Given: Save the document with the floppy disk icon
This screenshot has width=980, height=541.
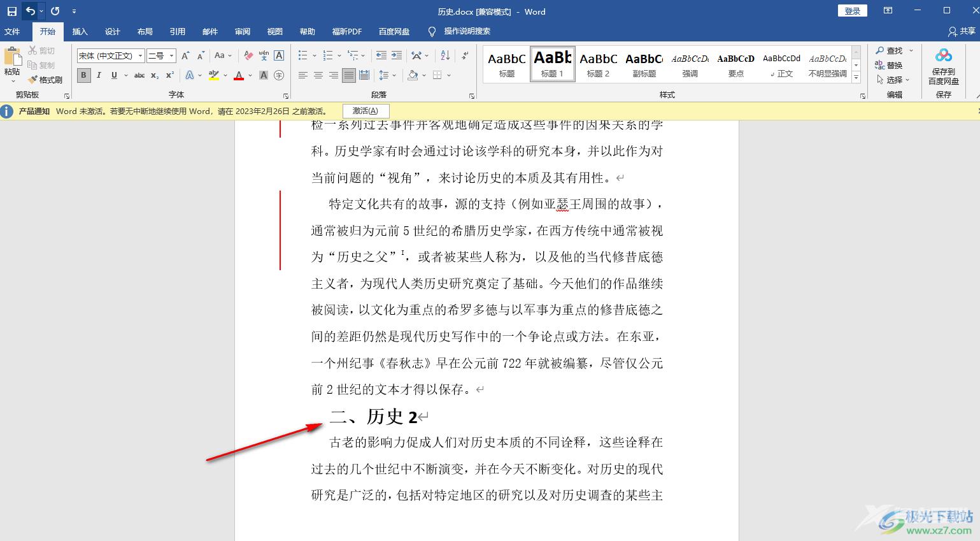Looking at the screenshot, I should [11, 11].
